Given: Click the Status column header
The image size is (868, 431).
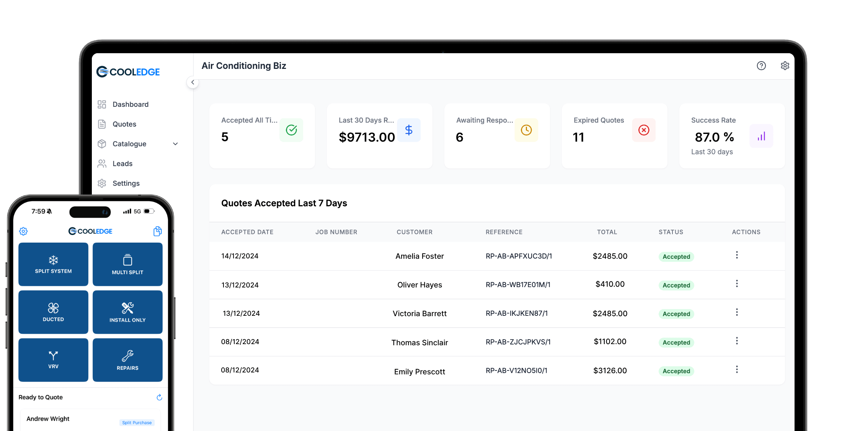Looking at the screenshot, I should tap(671, 232).
